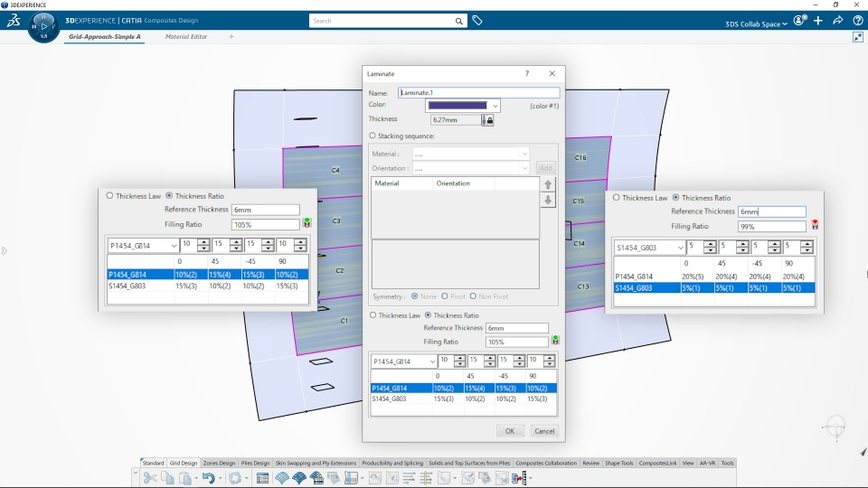Viewport: 868px width, 488px height.
Task: Click OK in the Laminate dialog
Action: [510, 431]
